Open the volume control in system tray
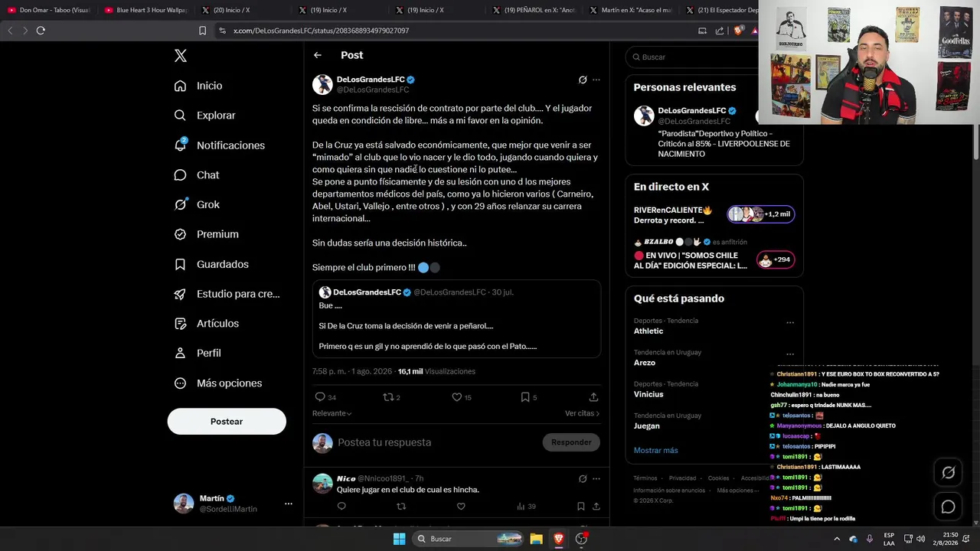Screen dimensions: 980x551 (920, 539)
